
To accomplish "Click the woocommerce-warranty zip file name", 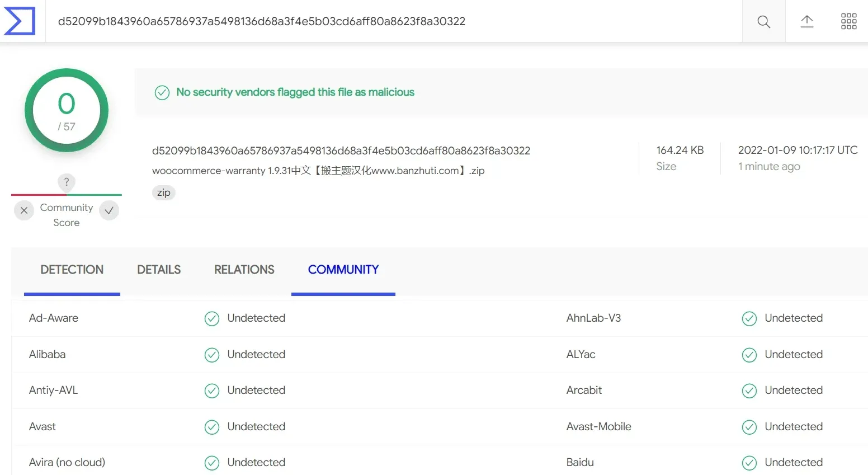I will coord(318,171).
